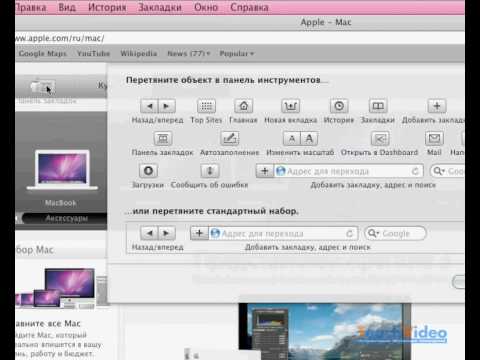480x360 pixels.
Task: Click the large A in Изменить масштаб
Action: click(x=309, y=138)
